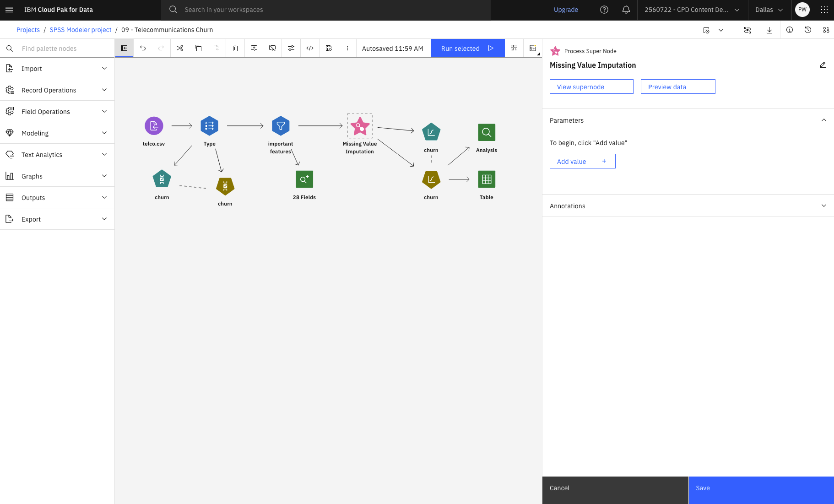Viewport: 834px width, 504px height.
Task: Open the toolbar overflow menu dots
Action: click(x=347, y=48)
